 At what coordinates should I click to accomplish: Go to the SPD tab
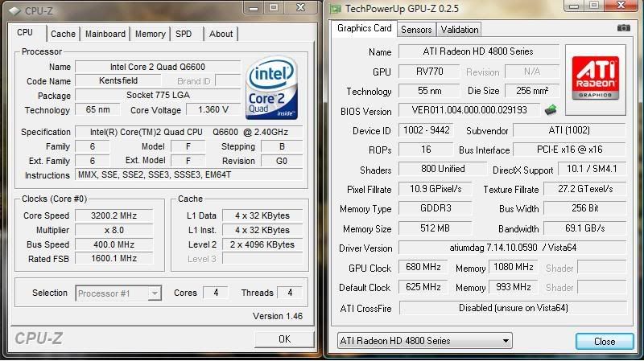(x=184, y=34)
